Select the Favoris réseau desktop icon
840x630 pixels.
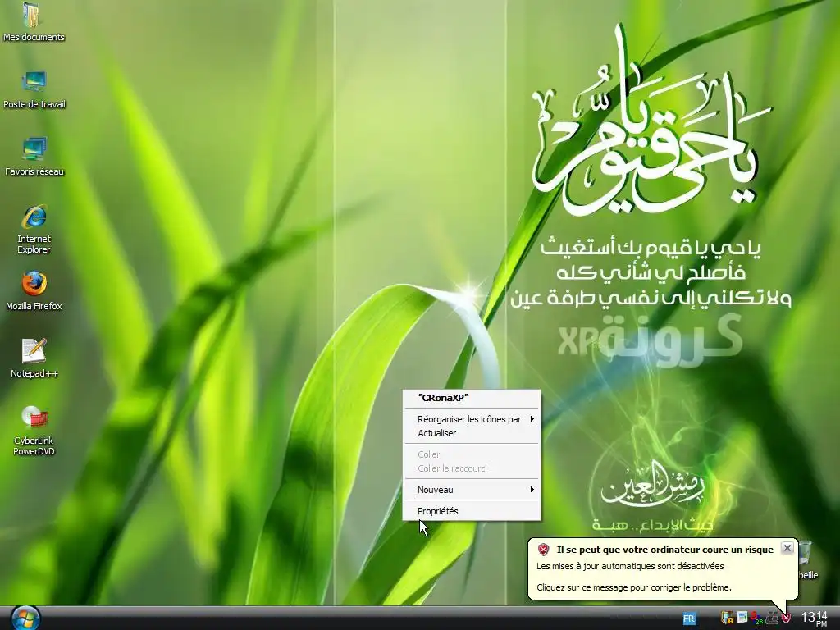click(x=34, y=157)
